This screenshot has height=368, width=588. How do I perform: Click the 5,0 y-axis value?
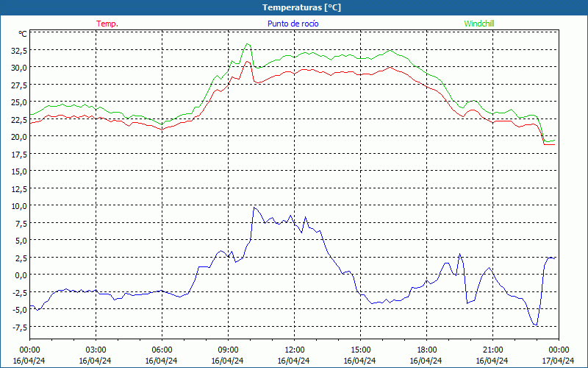21,241
